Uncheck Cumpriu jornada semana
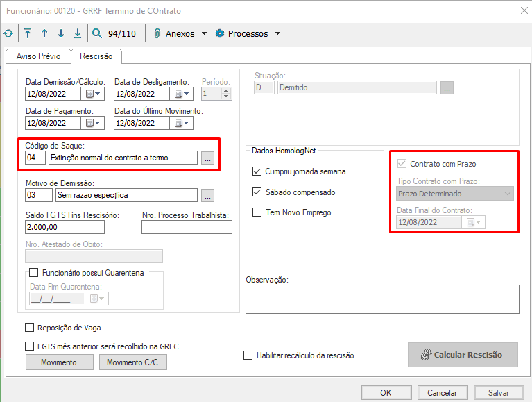 (257, 171)
